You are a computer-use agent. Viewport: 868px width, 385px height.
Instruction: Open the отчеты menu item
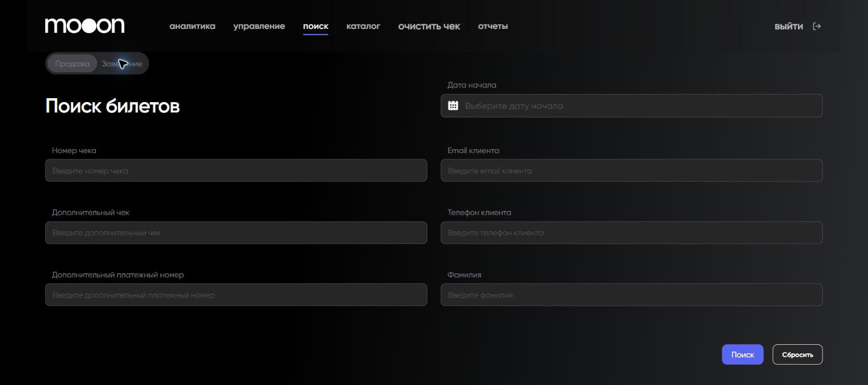pos(493,26)
